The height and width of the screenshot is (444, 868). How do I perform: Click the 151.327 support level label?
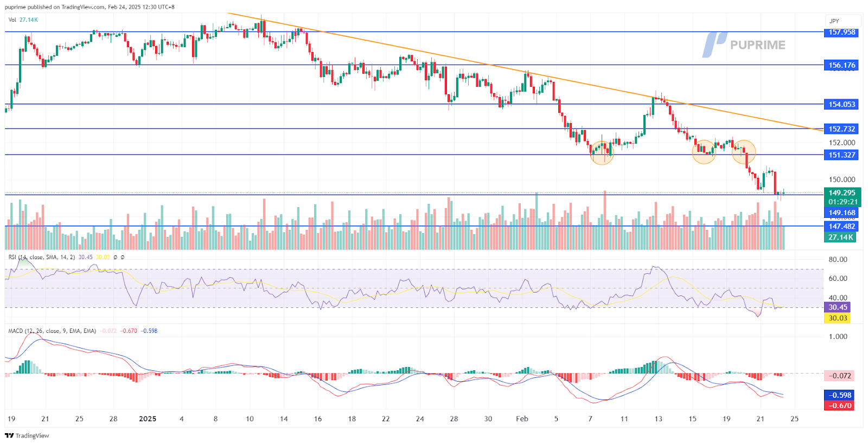tap(841, 155)
